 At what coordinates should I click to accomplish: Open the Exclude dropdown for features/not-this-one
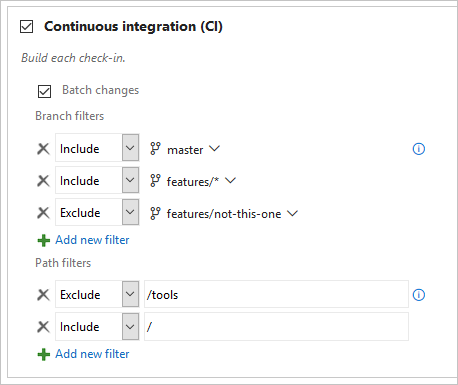pyautogui.click(x=130, y=212)
